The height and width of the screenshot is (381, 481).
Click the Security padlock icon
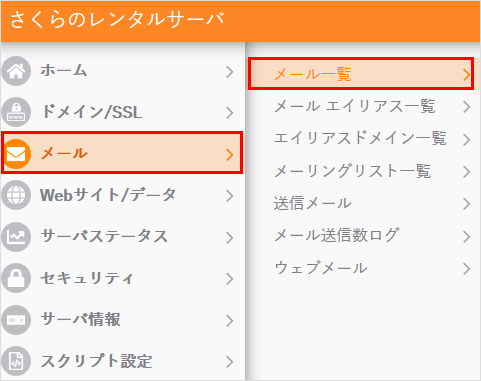[x=16, y=278]
